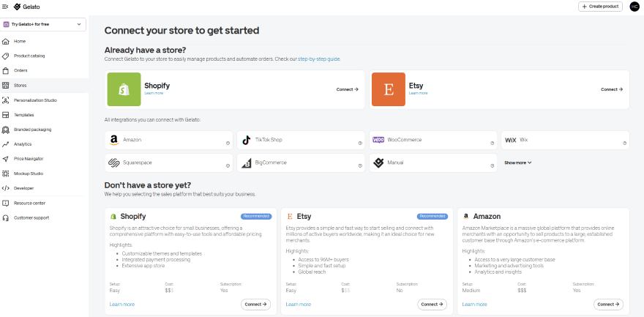Viewport: 644px width, 317px height.
Task: Select the BigCommerce integration logo
Action: point(247,163)
